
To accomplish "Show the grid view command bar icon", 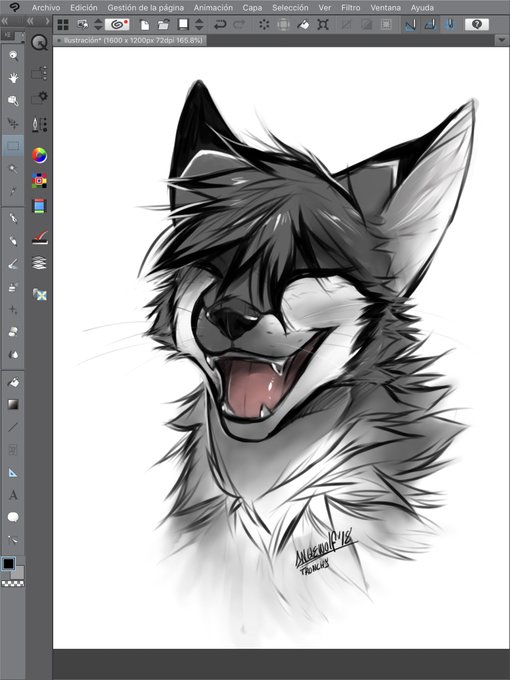I will click(x=63, y=25).
